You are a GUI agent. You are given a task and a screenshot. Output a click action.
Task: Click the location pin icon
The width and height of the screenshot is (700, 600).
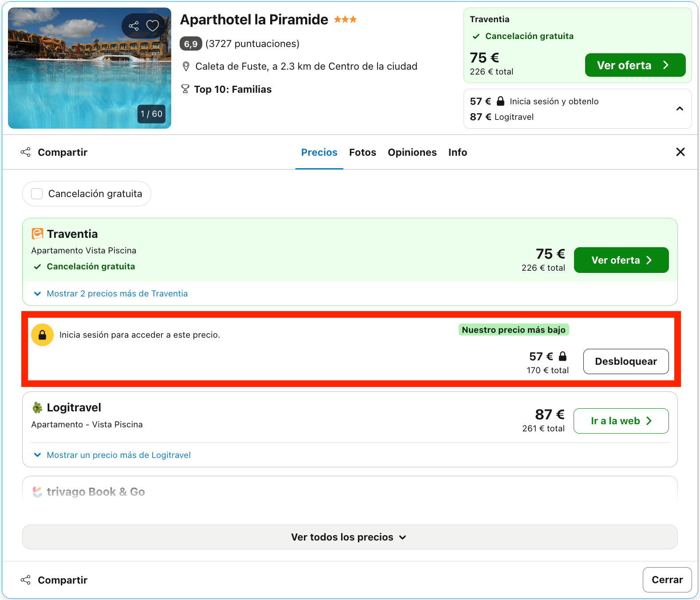[186, 67]
